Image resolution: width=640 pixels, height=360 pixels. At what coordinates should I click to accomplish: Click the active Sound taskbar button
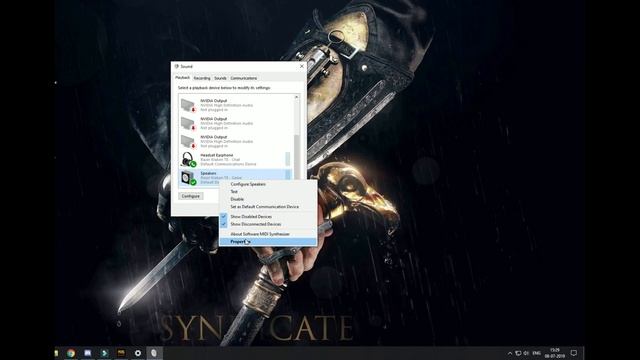pyautogui.click(x=154, y=353)
